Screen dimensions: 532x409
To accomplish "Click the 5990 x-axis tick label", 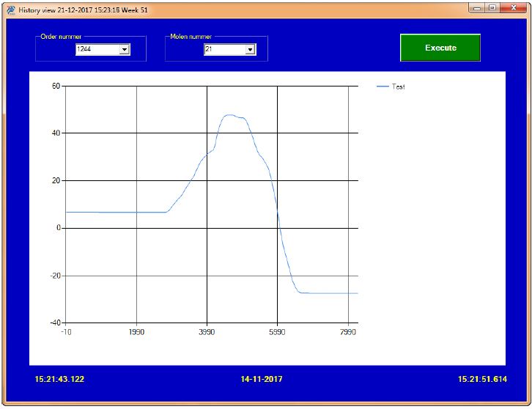I will click(x=277, y=332).
